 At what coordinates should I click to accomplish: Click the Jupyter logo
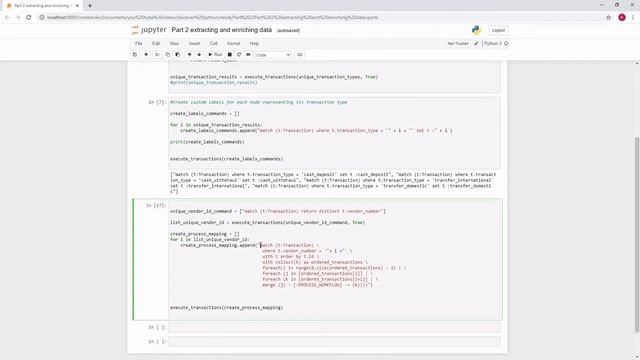(149, 30)
